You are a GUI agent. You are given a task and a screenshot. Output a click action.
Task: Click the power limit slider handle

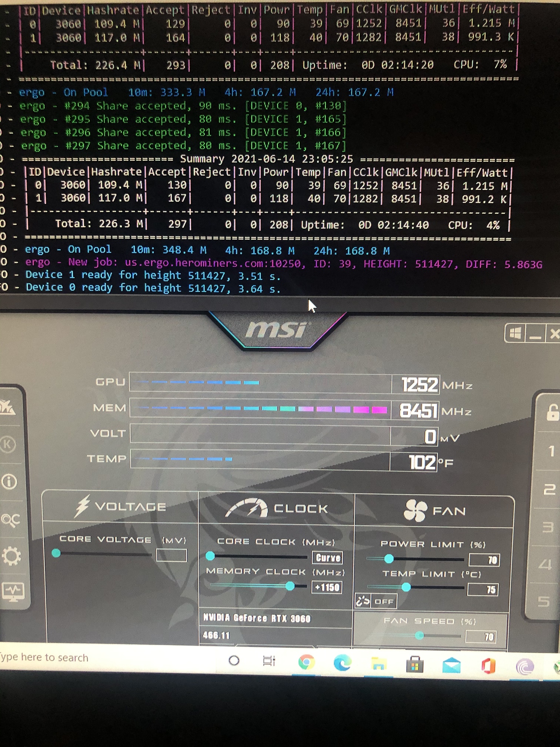[x=389, y=558]
